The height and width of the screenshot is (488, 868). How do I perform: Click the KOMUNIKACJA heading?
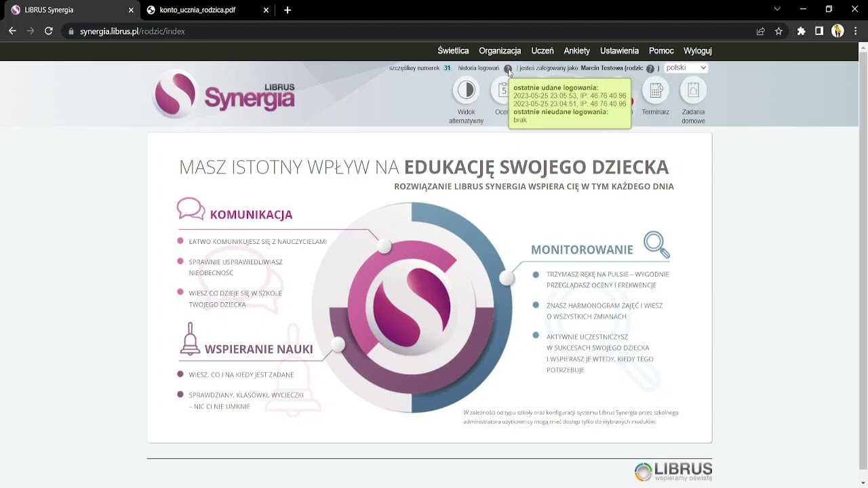pyautogui.click(x=251, y=214)
